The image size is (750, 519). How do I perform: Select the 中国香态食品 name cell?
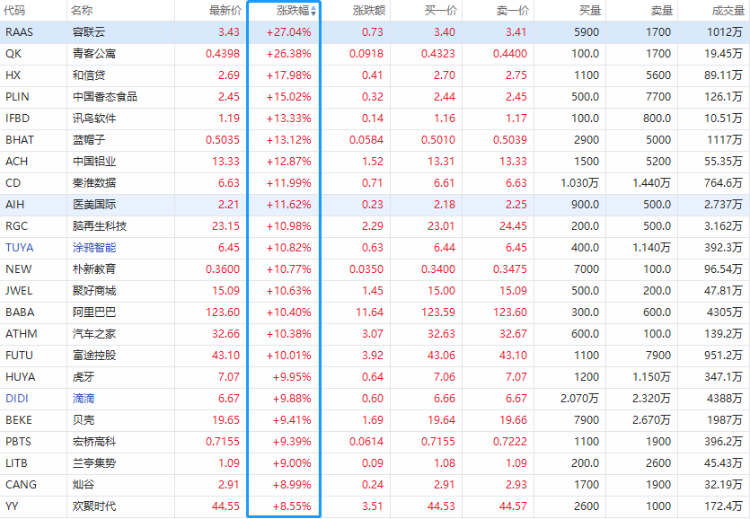coord(105,97)
